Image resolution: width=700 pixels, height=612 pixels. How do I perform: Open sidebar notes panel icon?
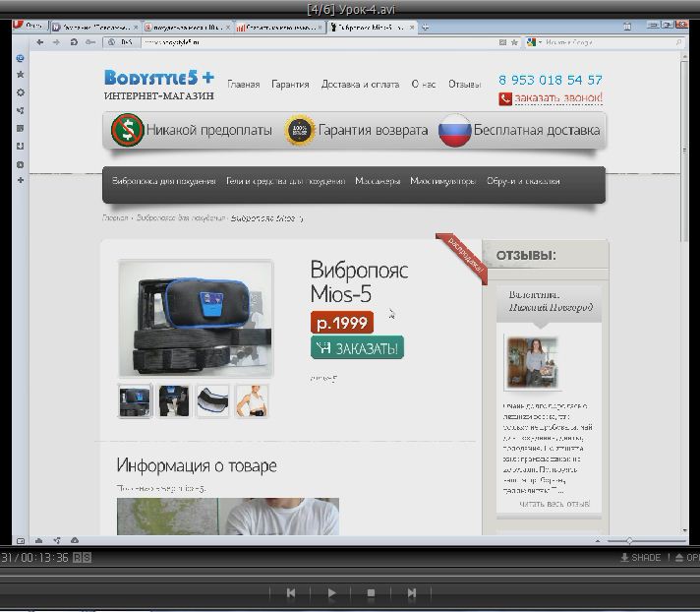(x=20, y=128)
